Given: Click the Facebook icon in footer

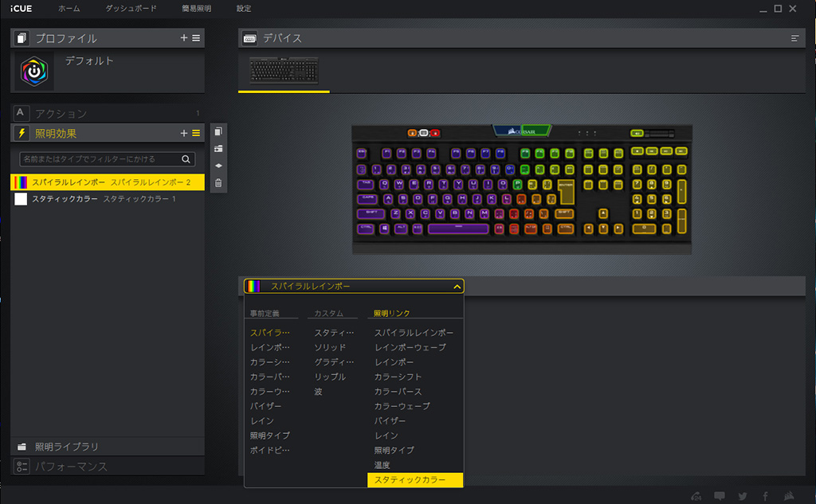Looking at the screenshot, I should pos(766,496).
